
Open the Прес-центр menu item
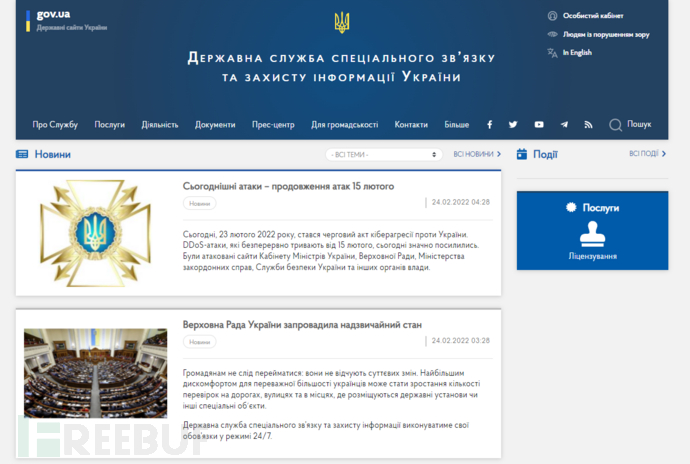tap(273, 125)
